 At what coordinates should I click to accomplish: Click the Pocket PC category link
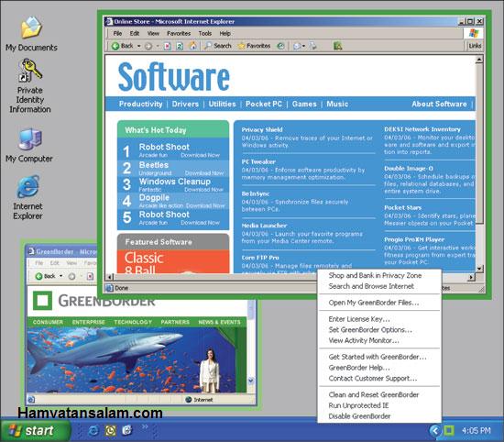click(264, 104)
